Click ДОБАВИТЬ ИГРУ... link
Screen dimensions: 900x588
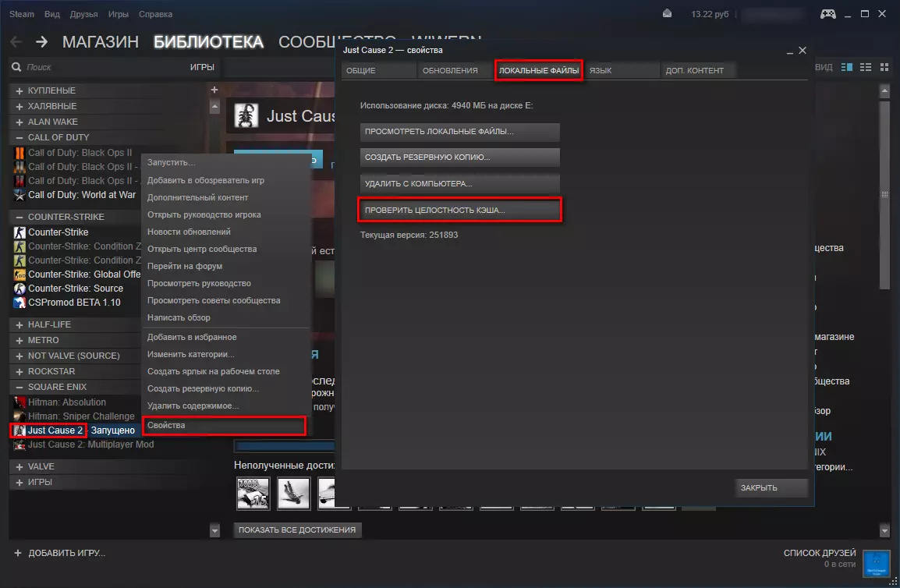coord(60,553)
